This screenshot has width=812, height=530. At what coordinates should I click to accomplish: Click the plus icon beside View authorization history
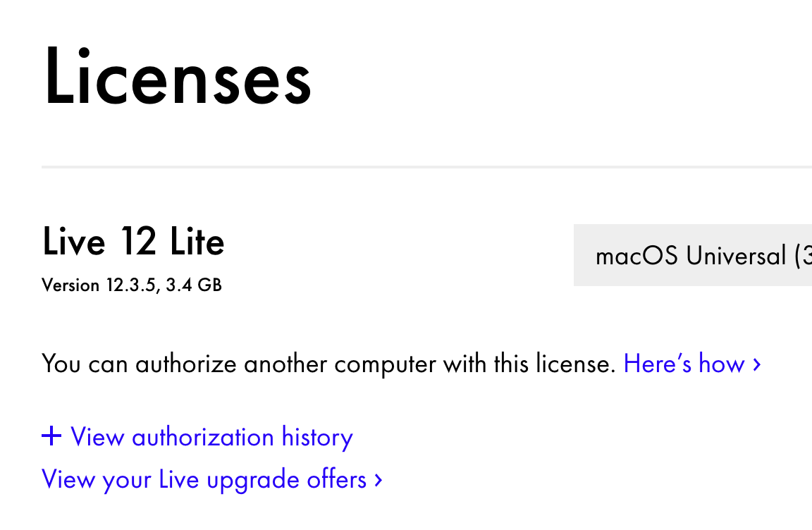[x=51, y=436]
